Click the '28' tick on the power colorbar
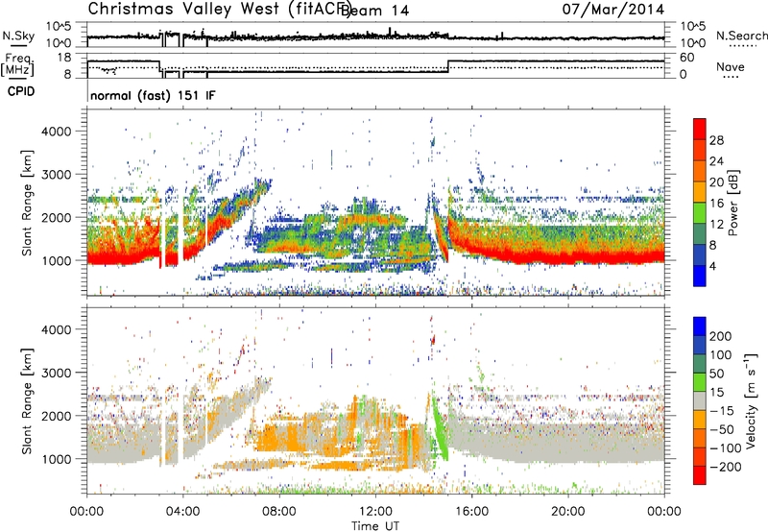This screenshot has height=532, width=768. [716, 140]
